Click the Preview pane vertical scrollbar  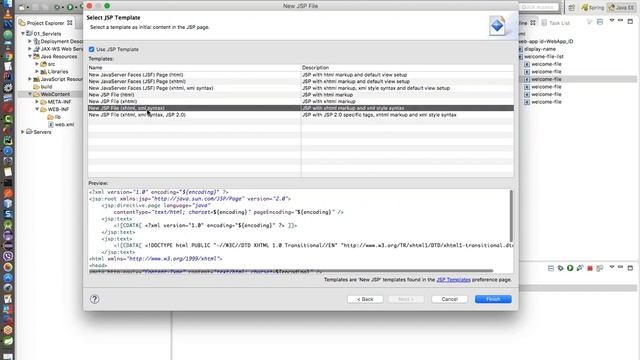[x=511, y=216]
